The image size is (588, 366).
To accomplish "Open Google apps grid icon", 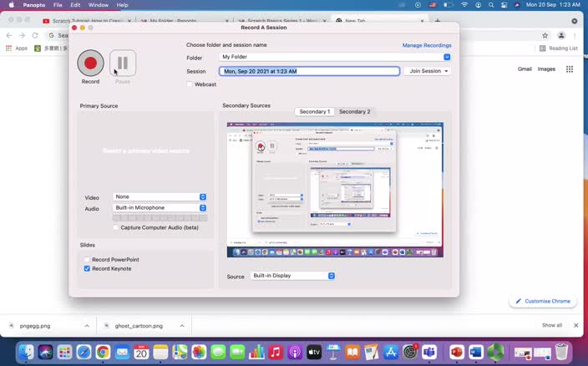I will [x=570, y=69].
